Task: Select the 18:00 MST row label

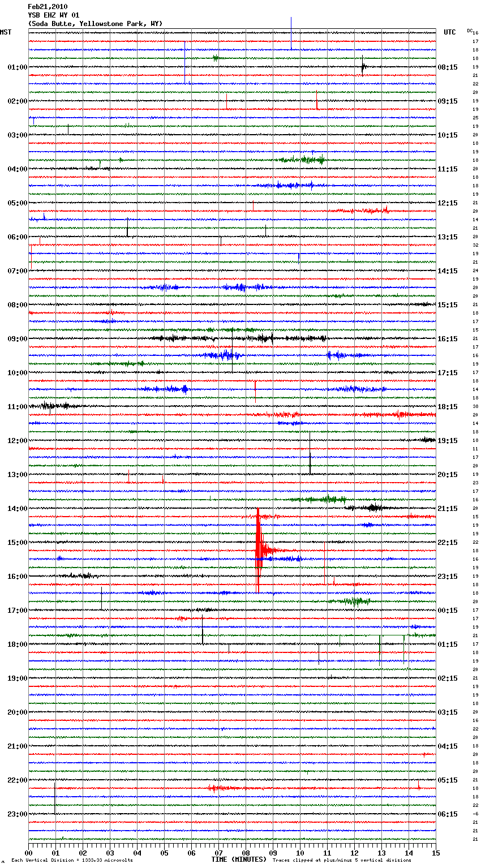Action: (x=17, y=644)
